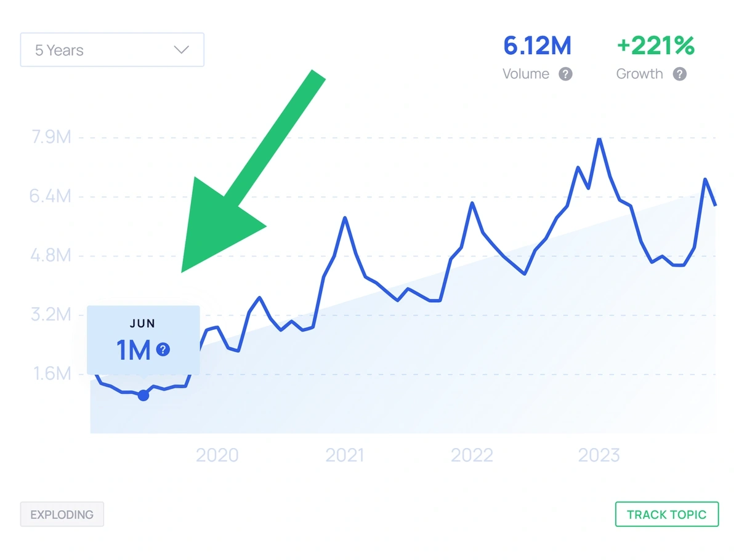Click the EXPLODING status badge

(62, 514)
